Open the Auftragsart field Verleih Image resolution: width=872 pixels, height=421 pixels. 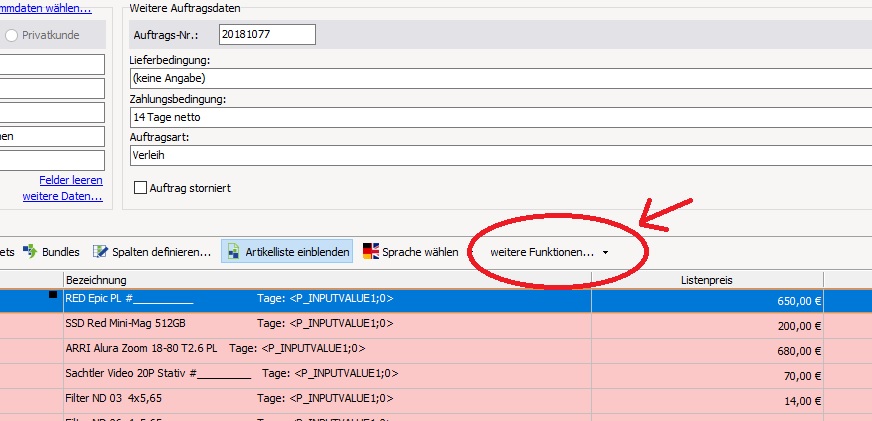coord(501,155)
